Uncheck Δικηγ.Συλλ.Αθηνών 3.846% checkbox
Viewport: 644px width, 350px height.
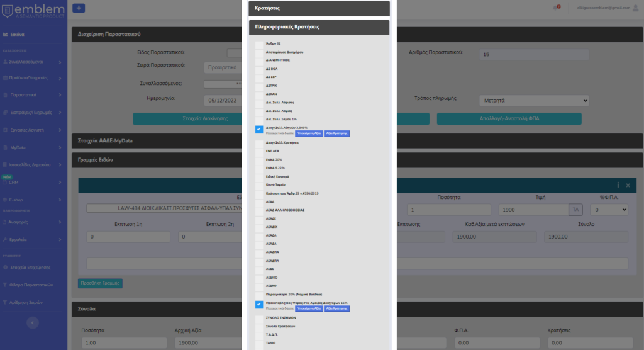(x=259, y=129)
